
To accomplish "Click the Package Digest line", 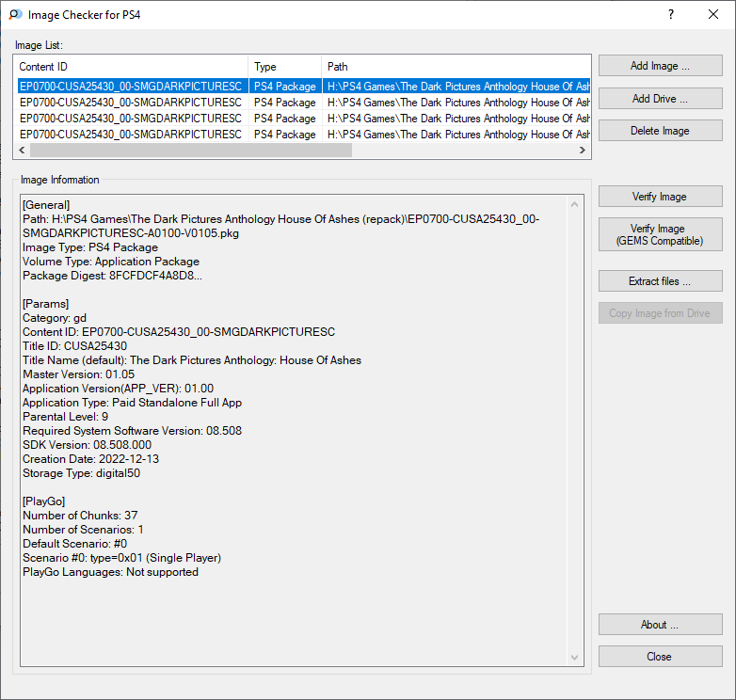I will pos(112,276).
